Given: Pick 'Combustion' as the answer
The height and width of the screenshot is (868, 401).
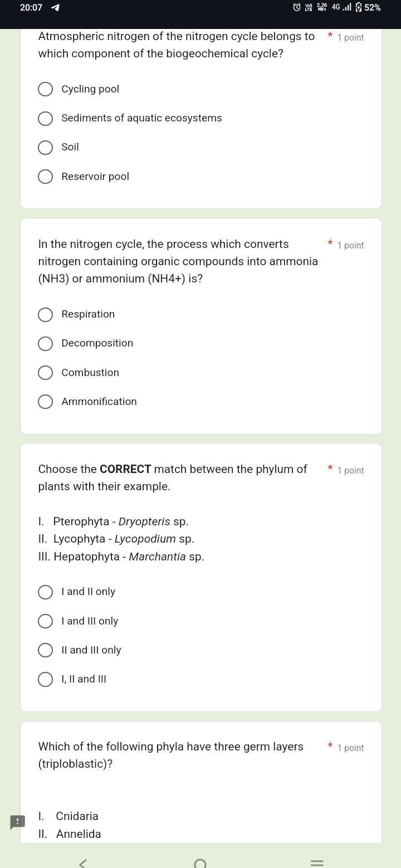Looking at the screenshot, I should tap(46, 373).
